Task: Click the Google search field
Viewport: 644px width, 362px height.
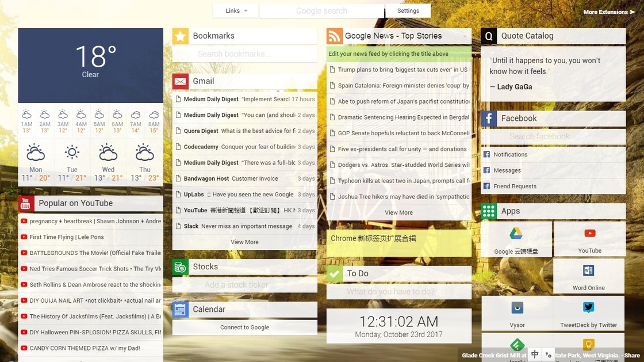Action: pyautogui.click(x=322, y=11)
